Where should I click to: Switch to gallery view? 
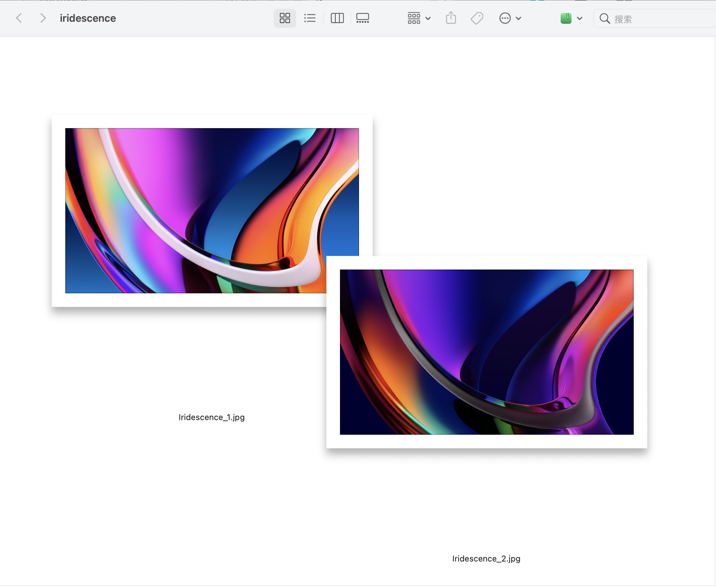(362, 18)
